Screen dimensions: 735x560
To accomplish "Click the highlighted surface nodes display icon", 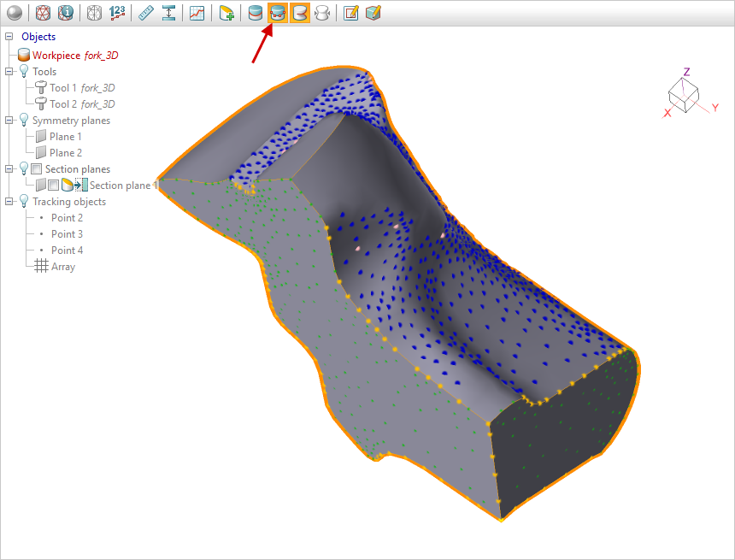I will pos(277,13).
